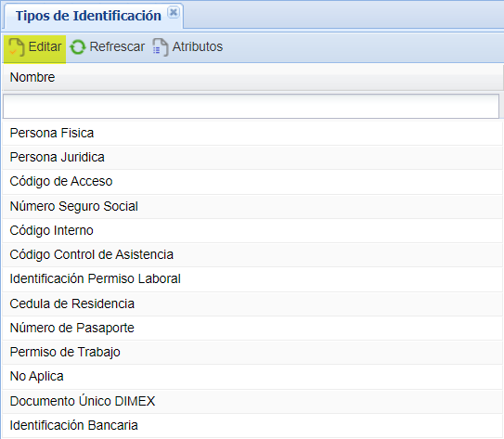The width and height of the screenshot is (504, 439).
Task: Select the Persona Juridica row
Action: tap(252, 157)
